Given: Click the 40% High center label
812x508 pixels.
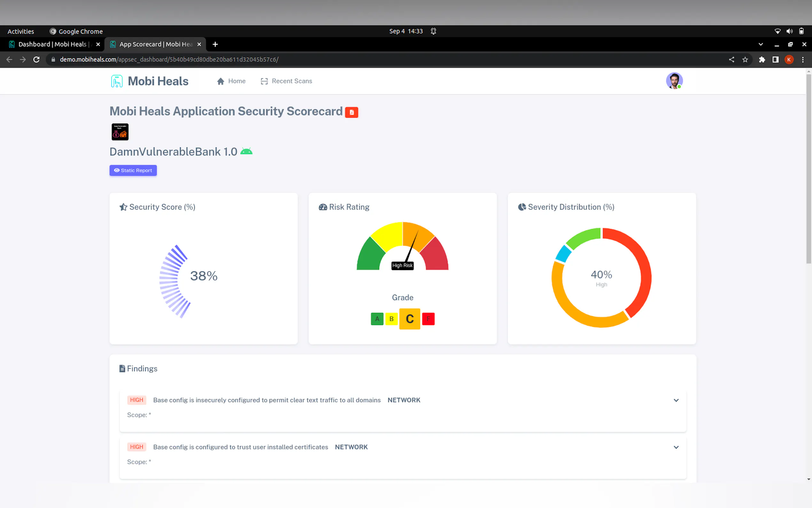Looking at the screenshot, I should coord(601,278).
